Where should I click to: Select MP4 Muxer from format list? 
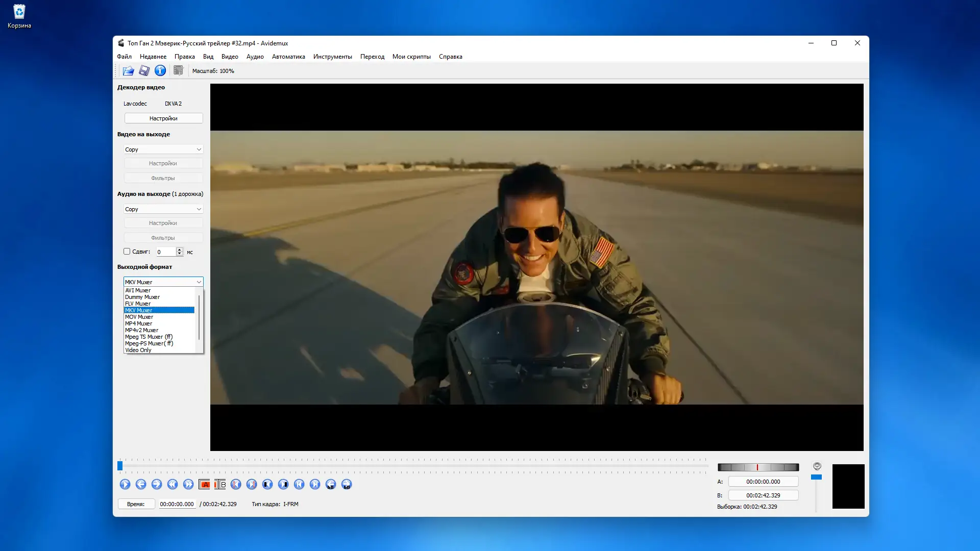[139, 323]
